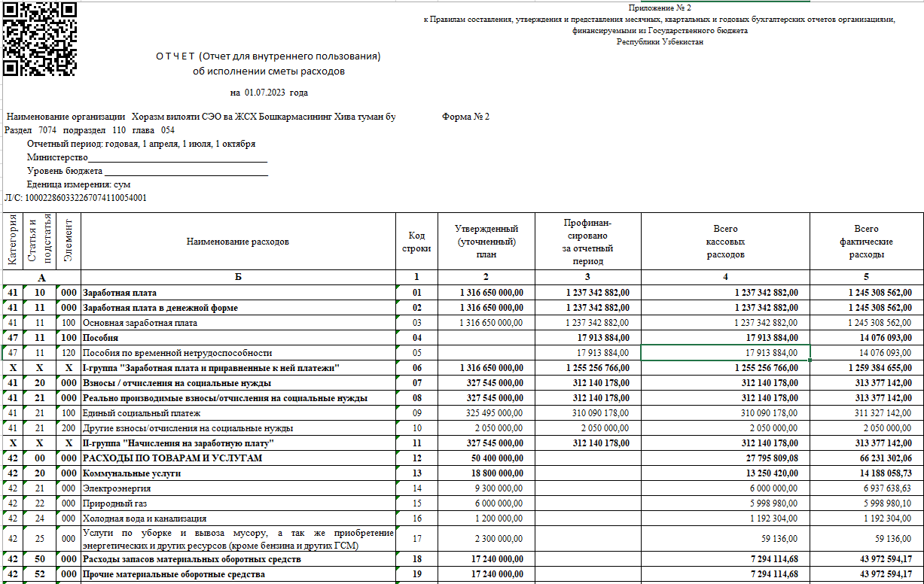
Task: Select the highlighted cash cell in row 05
Action: point(725,353)
